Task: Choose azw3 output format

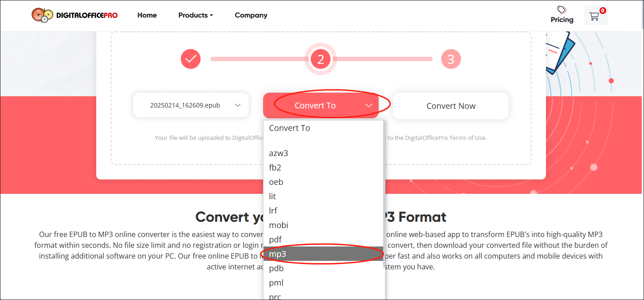Action: pos(279,153)
